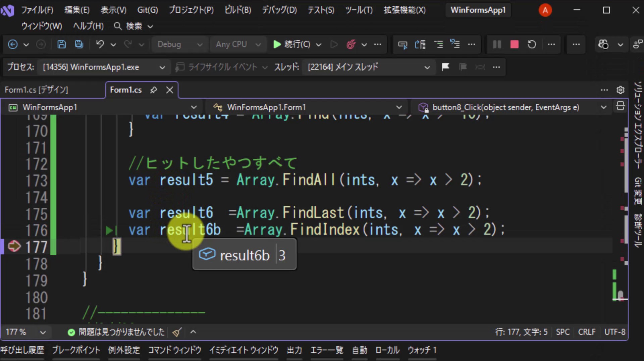This screenshot has width=644, height=361.
Task: Open the ソリューション エクスプローラー side tab
Action: [x=638, y=125]
